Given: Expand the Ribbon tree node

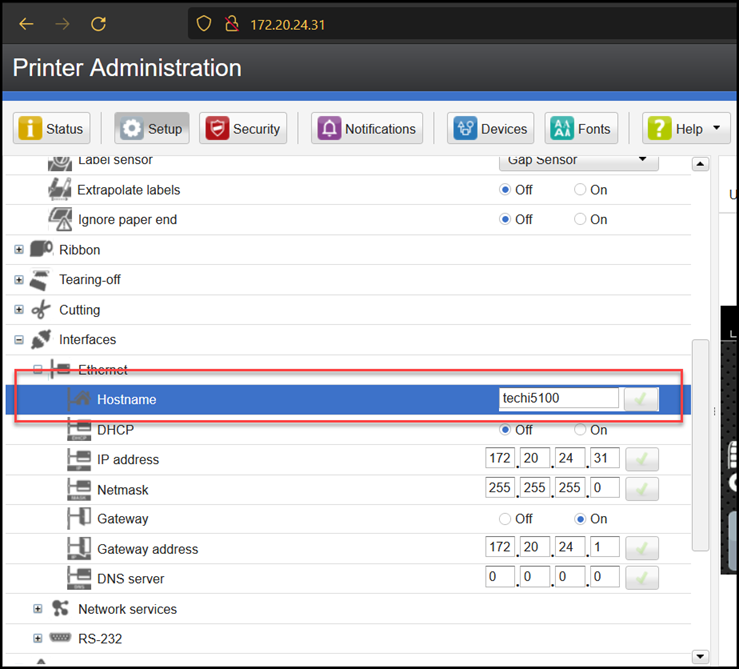Looking at the screenshot, I should tap(19, 250).
